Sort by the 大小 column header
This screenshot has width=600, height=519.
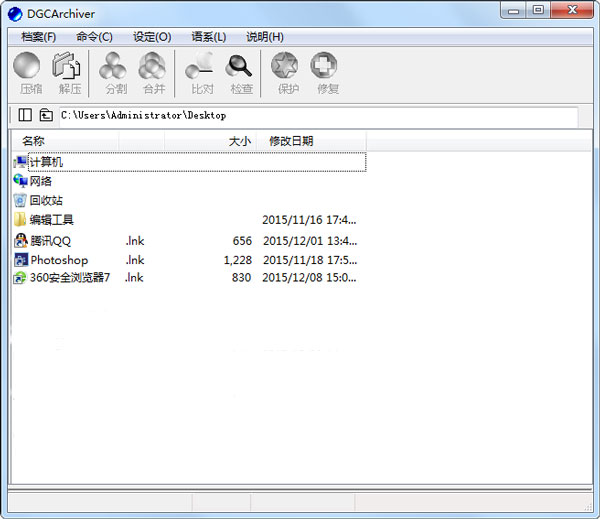[x=210, y=141]
